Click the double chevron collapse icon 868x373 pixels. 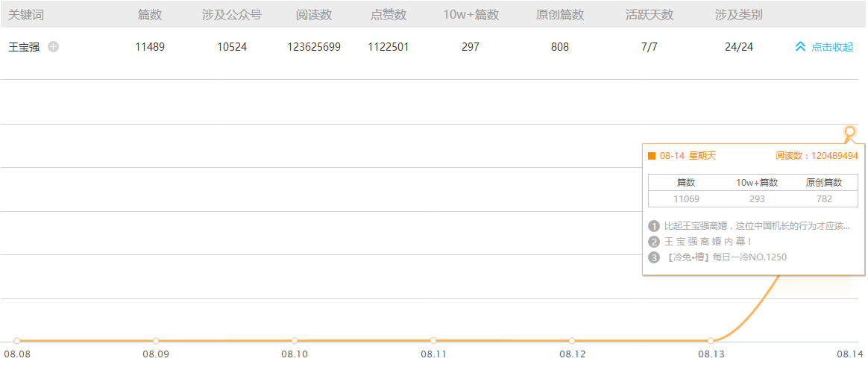(x=800, y=47)
